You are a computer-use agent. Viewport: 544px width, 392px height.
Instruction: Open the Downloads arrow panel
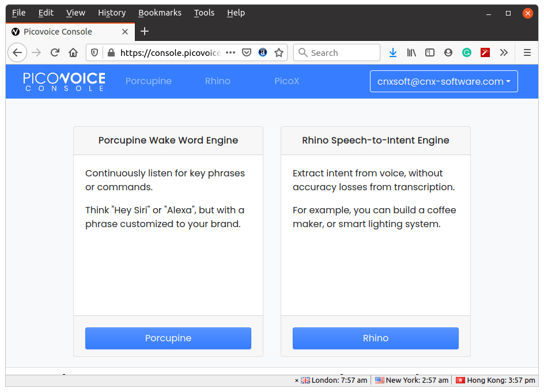(393, 53)
